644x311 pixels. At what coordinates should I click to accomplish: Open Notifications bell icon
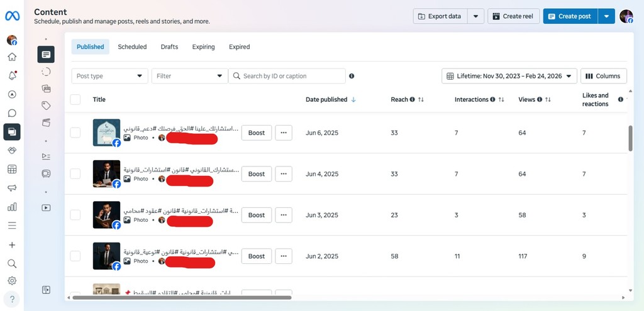tap(12, 75)
